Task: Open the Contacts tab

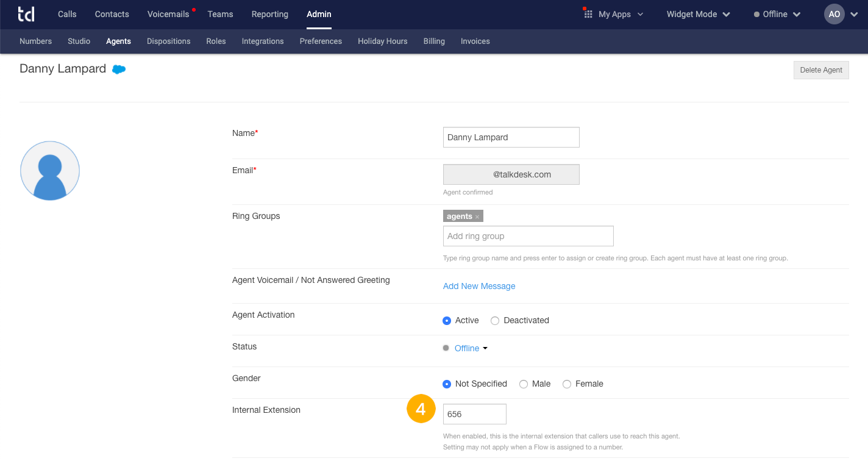Action: [112, 14]
